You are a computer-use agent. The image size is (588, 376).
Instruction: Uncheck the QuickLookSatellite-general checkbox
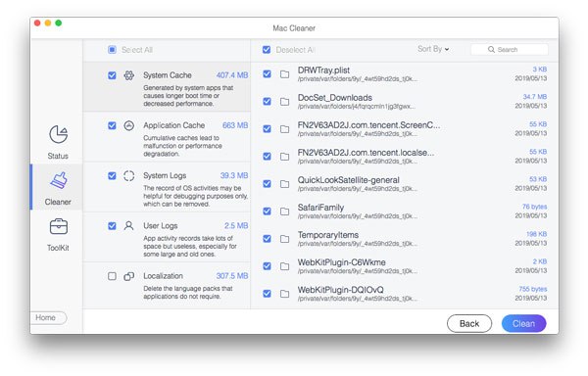(267, 183)
